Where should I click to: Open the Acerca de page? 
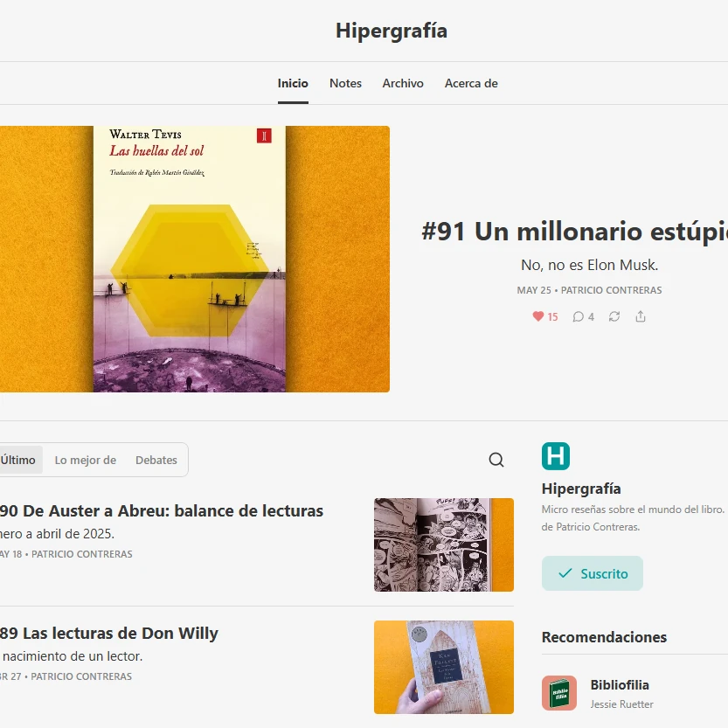point(471,83)
